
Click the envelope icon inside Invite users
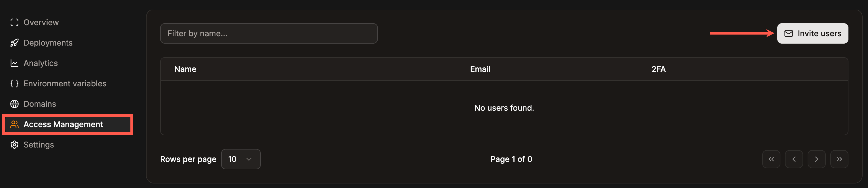(x=788, y=33)
